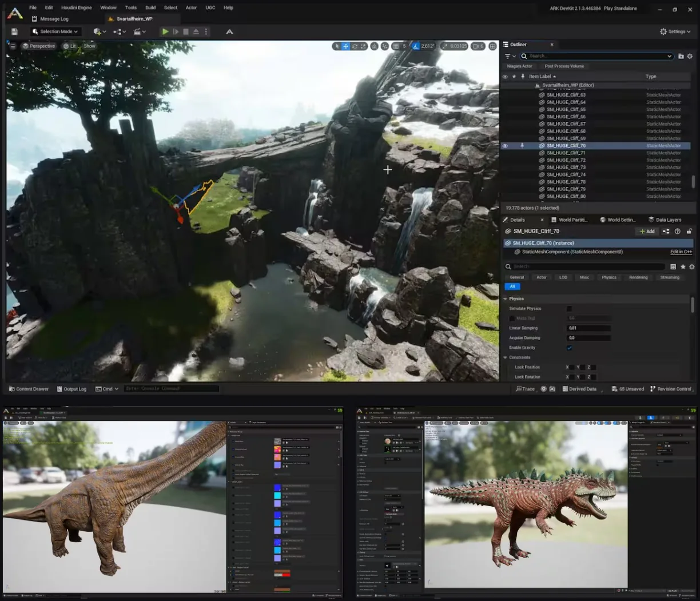The image size is (700, 601).
Task: Click Svartalfheim_WP (Editor) root row
Action: 568,85
